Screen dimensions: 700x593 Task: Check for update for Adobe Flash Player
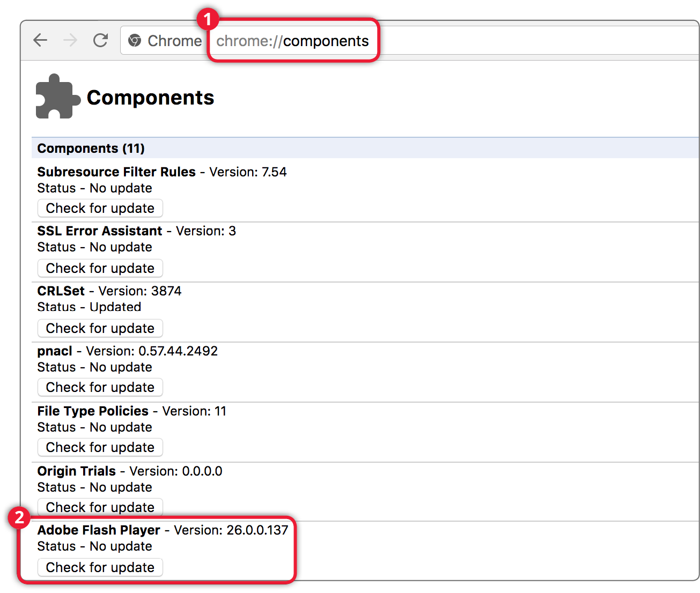(100, 567)
